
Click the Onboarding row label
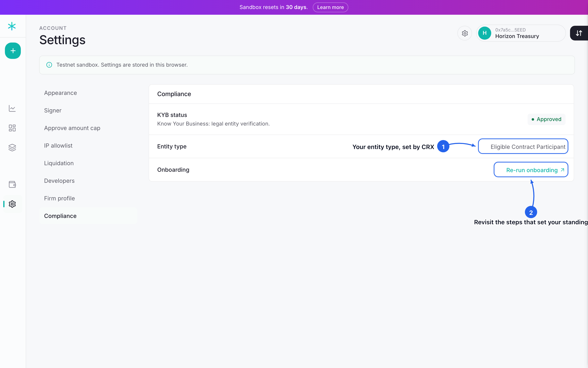(x=173, y=170)
